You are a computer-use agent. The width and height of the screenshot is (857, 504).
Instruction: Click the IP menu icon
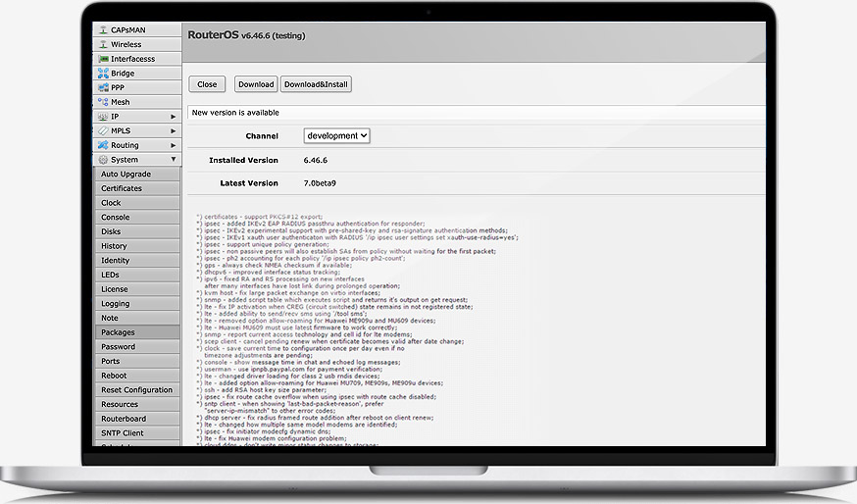(103, 117)
